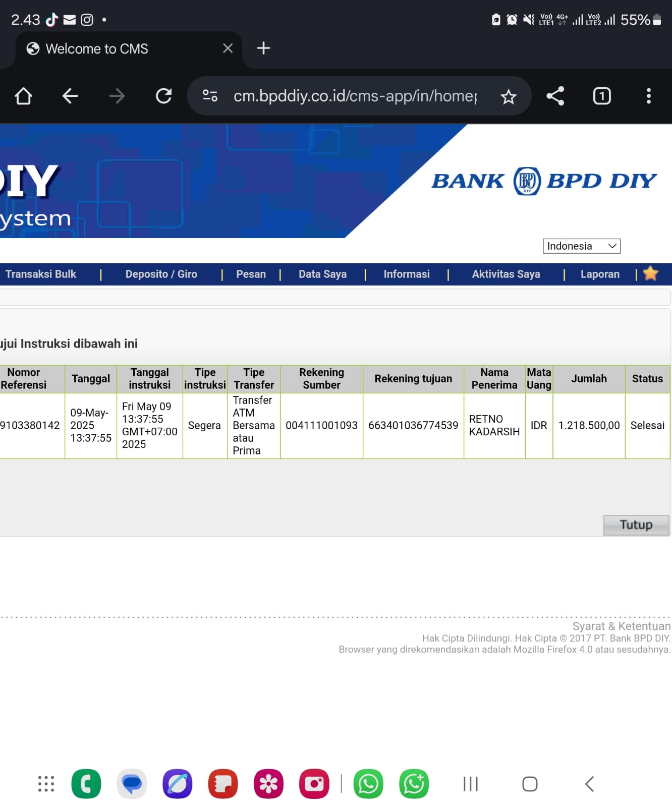Open the Pesan menu
The image size is (672, 807).
pos(251,274)
